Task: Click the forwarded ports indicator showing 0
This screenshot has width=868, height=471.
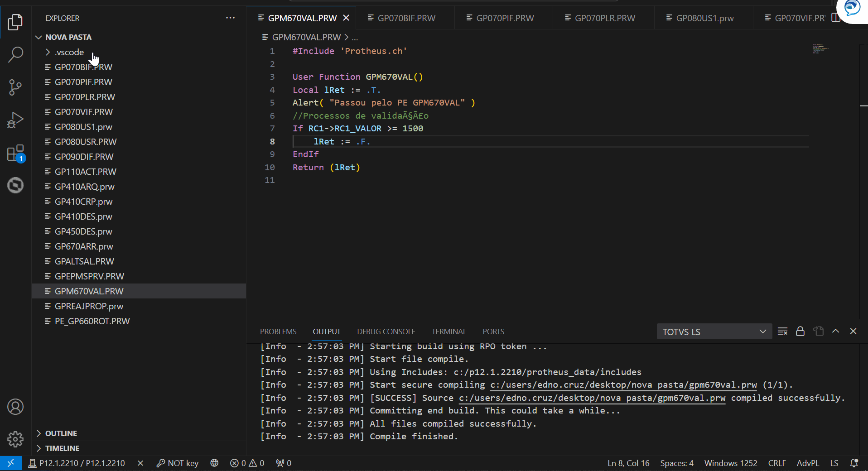Action: [284, 463]
